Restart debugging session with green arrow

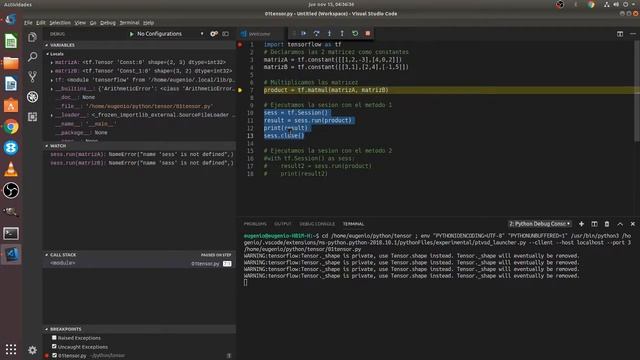(355, 33)
